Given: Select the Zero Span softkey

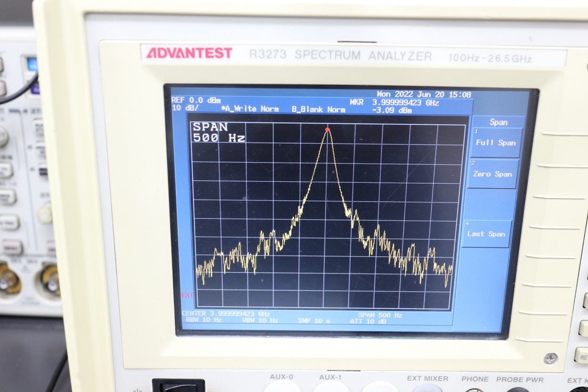Looking at the screenshot, I should (492, 174).
